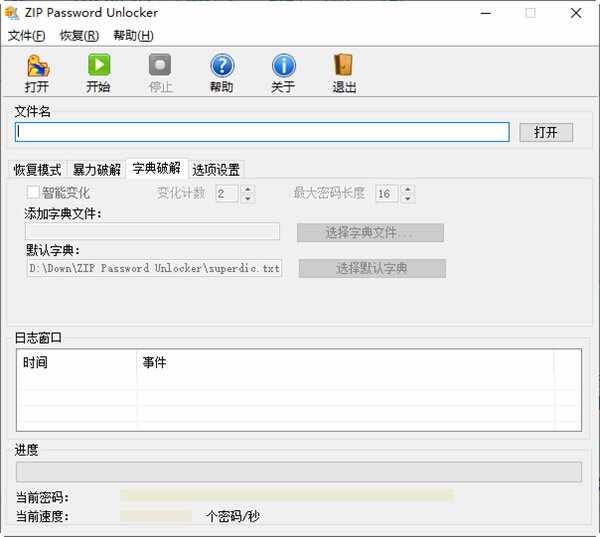Click the 进度 progress bar

pos(299,472)
